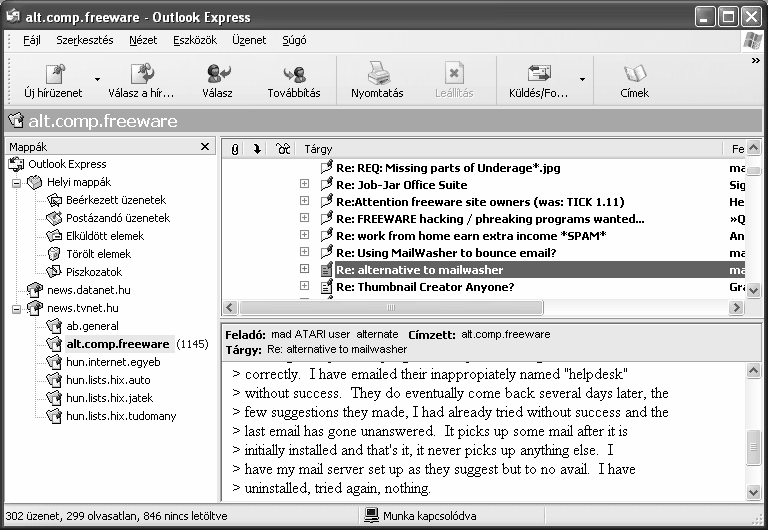Click message list horizontal scrollbar thumb

click(x=390, y=308)
